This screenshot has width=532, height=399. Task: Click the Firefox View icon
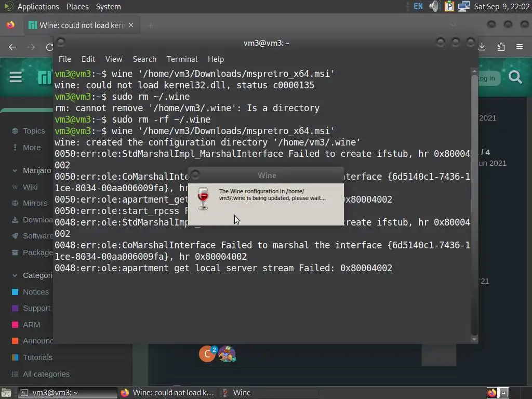(x=11, y=25)
